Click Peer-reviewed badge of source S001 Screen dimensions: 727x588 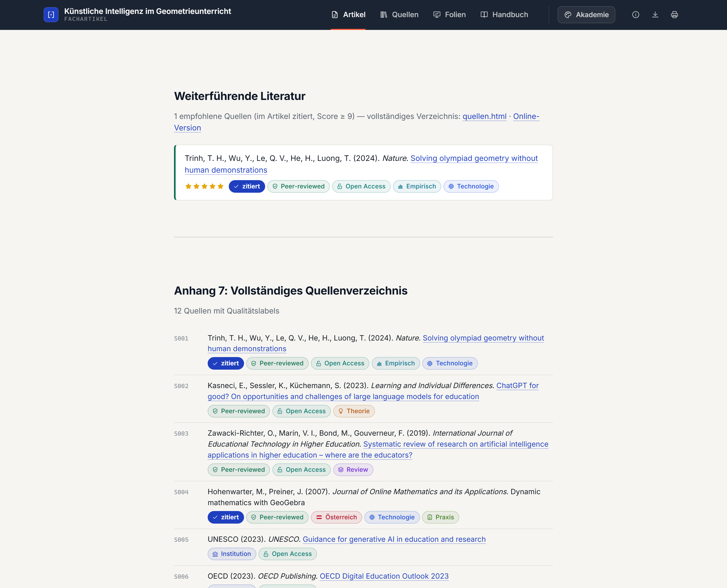(277, 363)
